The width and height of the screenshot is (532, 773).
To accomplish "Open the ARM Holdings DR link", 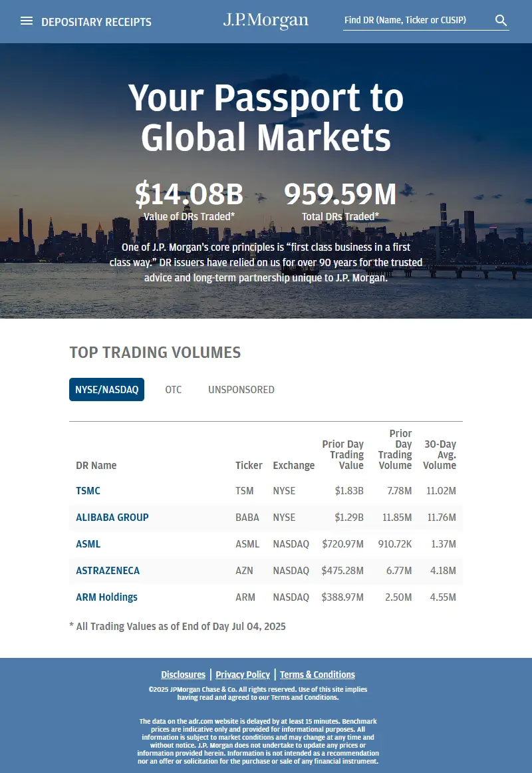I will tap(106, 597).
